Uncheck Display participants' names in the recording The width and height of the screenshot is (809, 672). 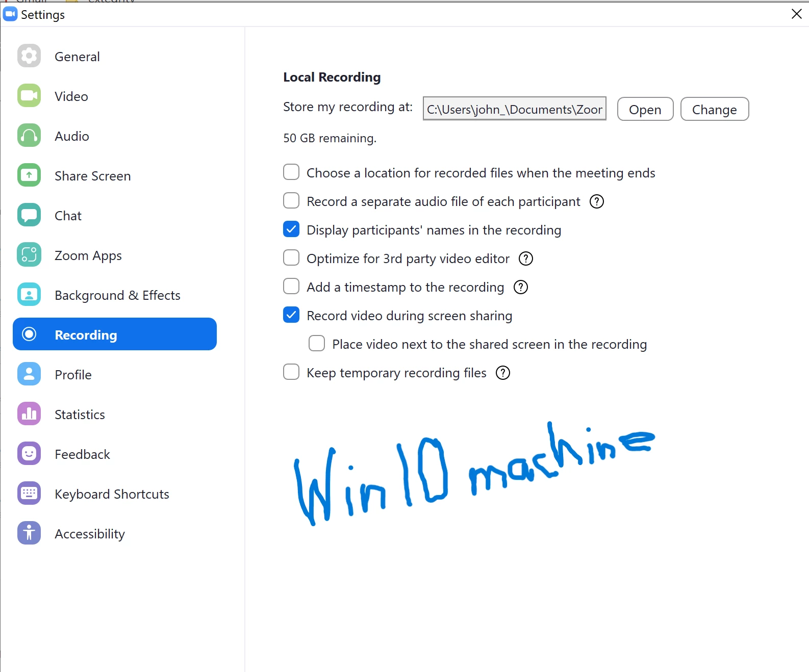291,229
